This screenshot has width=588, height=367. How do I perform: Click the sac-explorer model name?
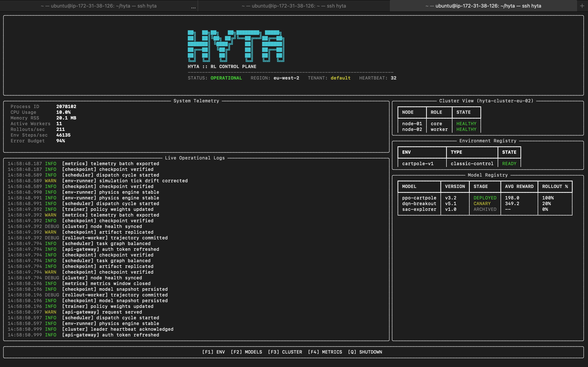[419, 209]
